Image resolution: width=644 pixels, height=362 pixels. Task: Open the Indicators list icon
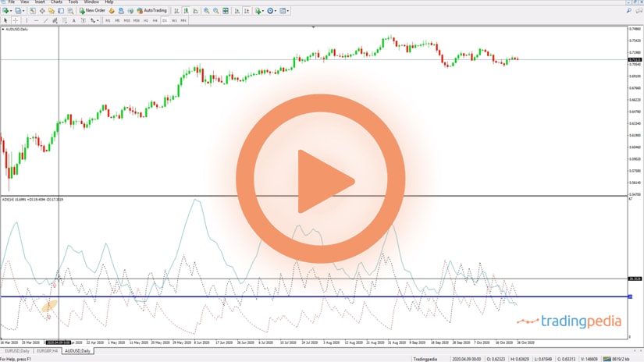click(258, 11)
